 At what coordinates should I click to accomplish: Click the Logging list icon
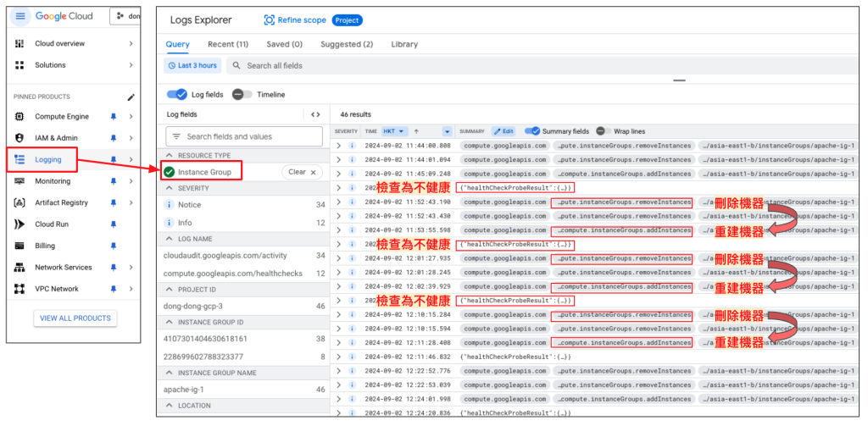click(x=19, y=160)
